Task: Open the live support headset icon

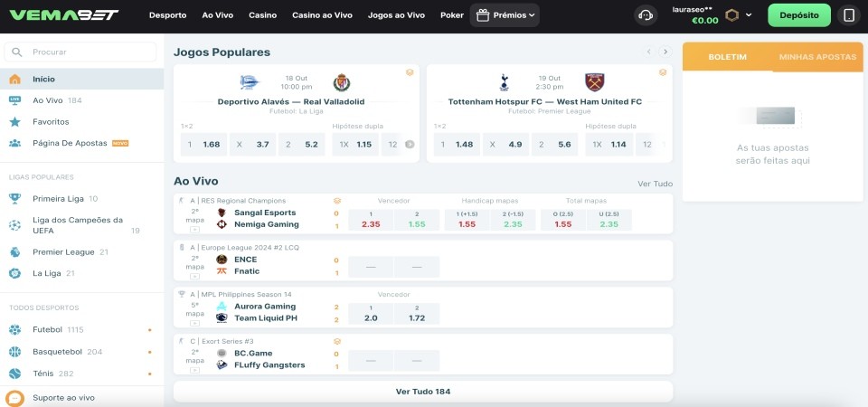Action: pos(646,15)
